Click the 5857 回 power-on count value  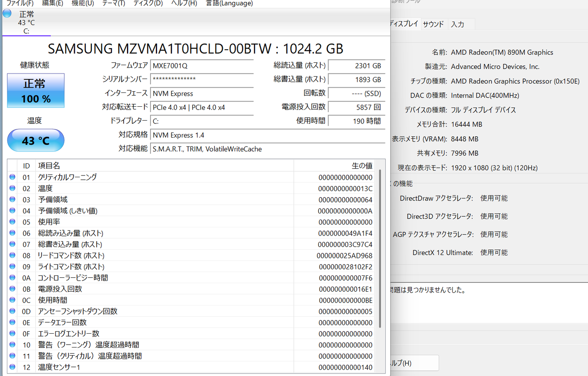pos(356,107)
